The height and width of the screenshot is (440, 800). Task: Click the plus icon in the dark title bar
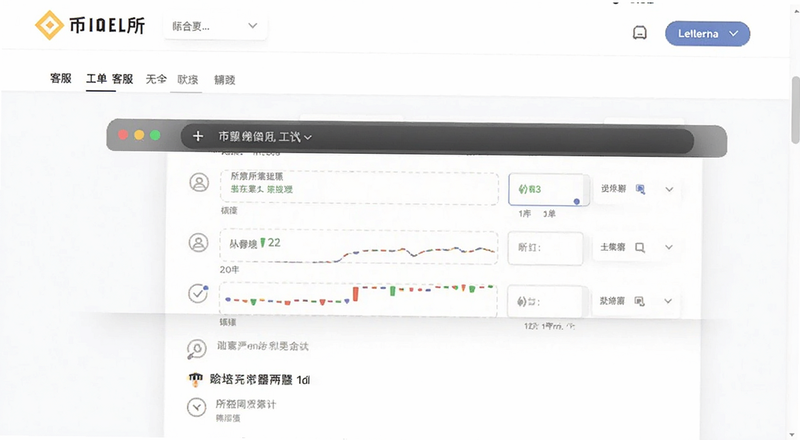tap(198, 136)
